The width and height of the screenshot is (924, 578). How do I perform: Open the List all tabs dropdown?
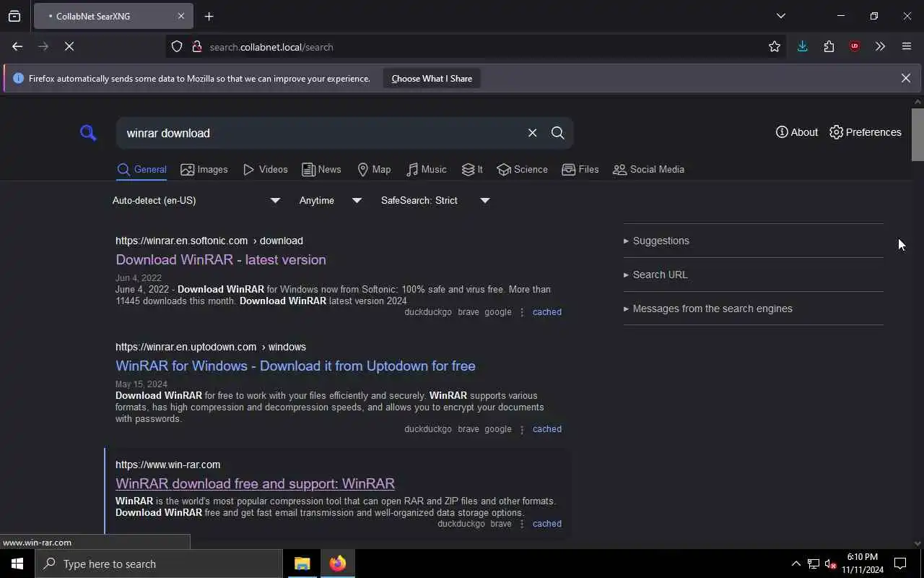tap(780, 16)
